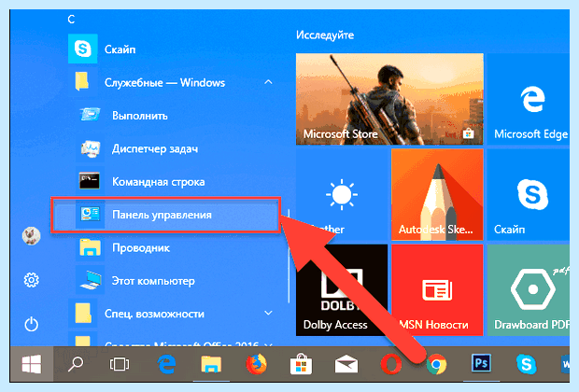Screen dimensions: 579x392
Task: Click the Служебные — Windows folder icon
Action: pyautogui.click(x=82, y=81)
